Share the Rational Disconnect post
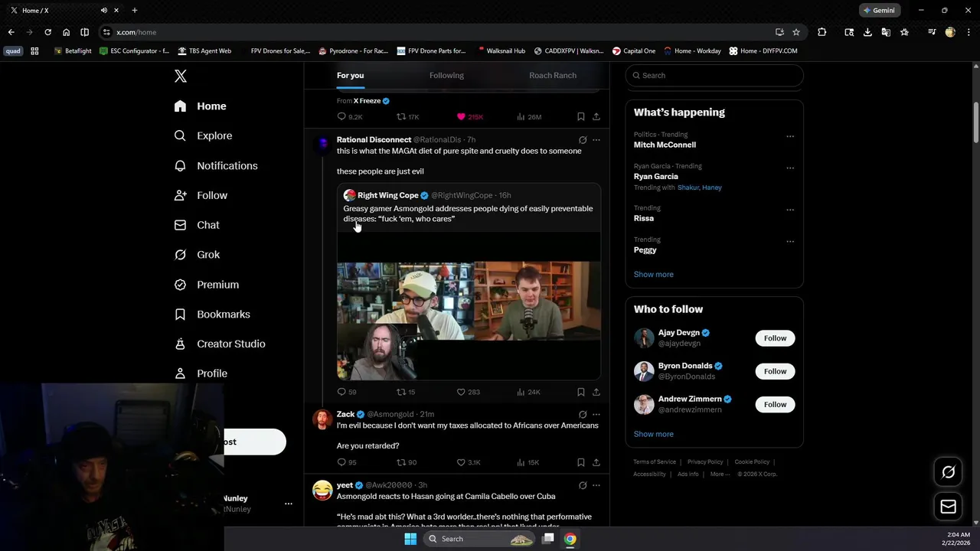The height and width of the screenshot is (551, 980). click(x=596, y=392)
